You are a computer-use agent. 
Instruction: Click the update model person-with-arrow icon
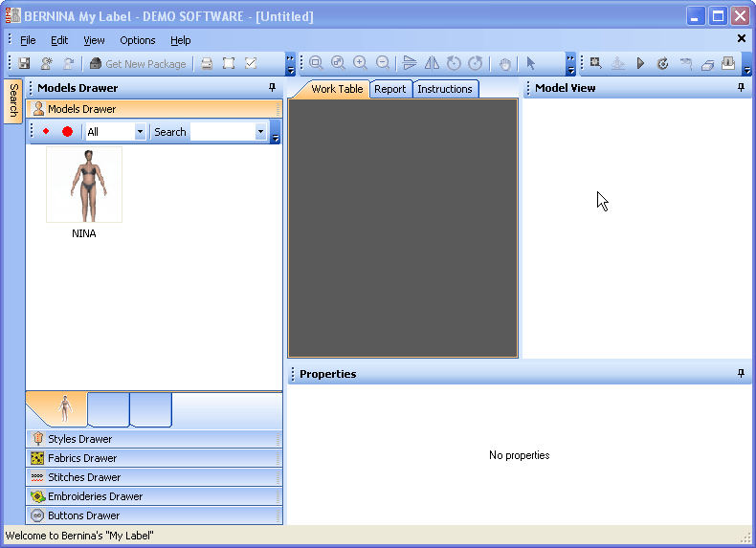(x=69, y=64)
